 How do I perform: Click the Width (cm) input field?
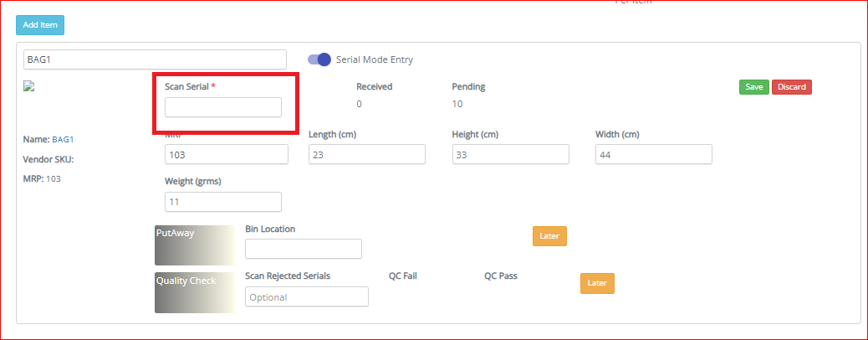[x=654, y=154]
